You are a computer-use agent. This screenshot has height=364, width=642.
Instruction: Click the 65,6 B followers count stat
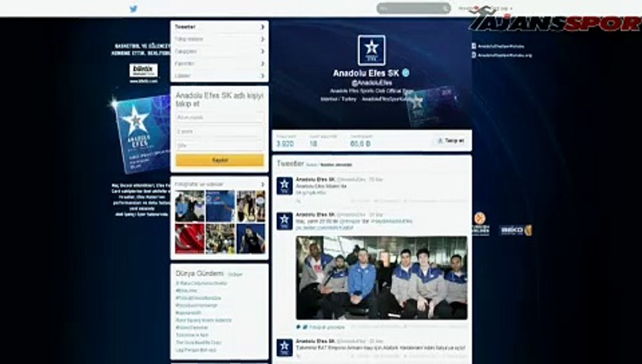click(x=360, y=141)
